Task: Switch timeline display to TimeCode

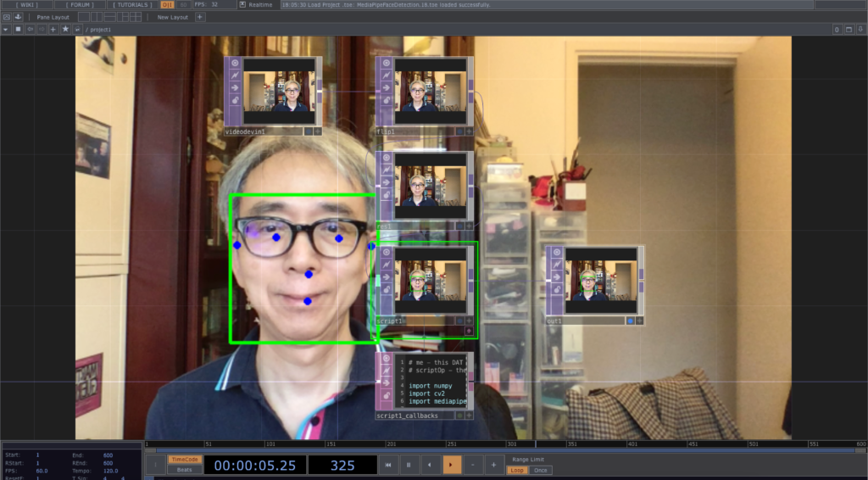Action: coord(184,460)
